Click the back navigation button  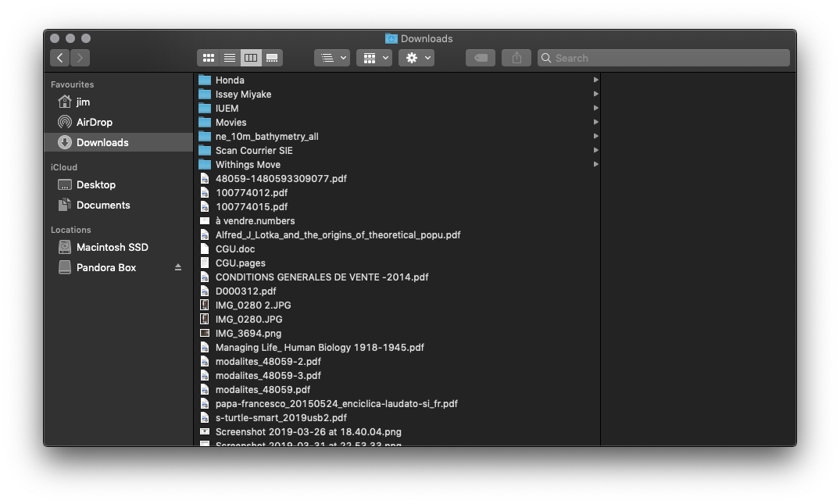click(59, 57)
